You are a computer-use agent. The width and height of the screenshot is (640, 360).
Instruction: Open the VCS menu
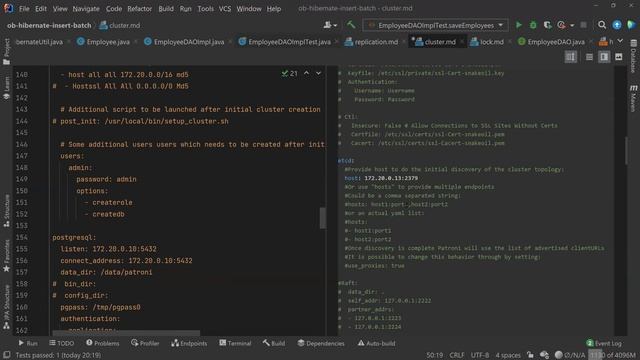tap(225, 9)
